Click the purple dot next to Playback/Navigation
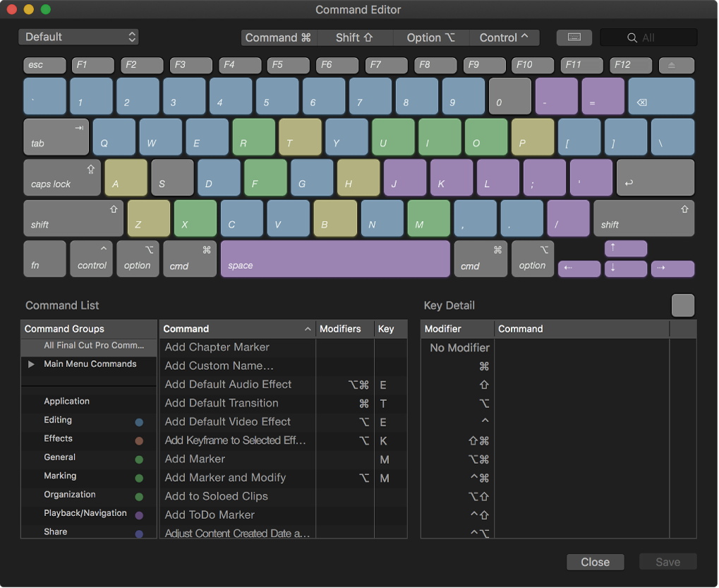 [x=139, y=513]
